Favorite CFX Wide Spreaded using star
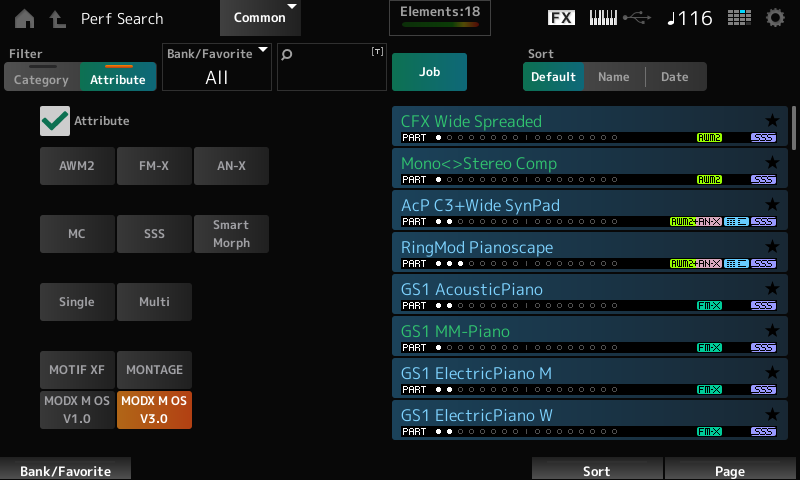The height and width of the screenshot is (480, 800). 771,121
